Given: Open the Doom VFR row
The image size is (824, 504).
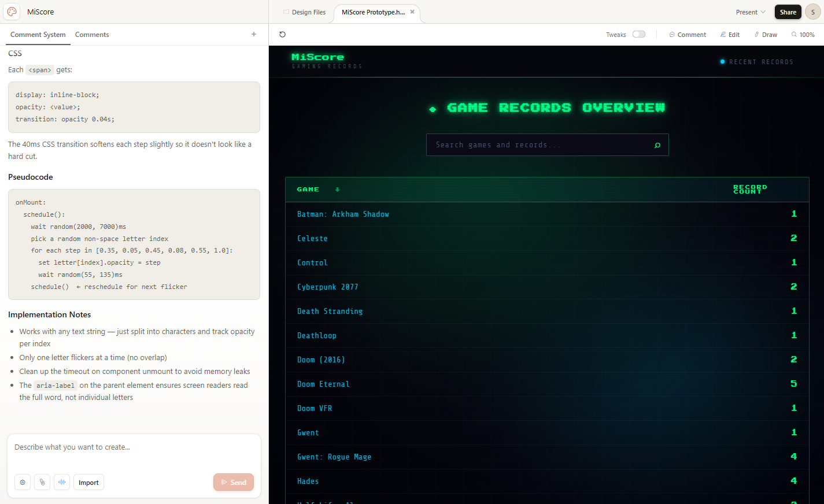Looking at the screenshot, I should tap(547, 408).
